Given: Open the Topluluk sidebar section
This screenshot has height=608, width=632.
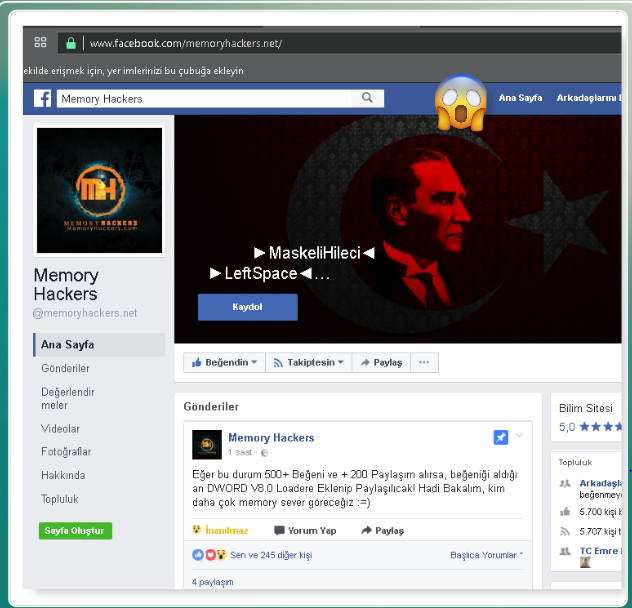Looking at the screenshot, I should pyautogui.click(x=60, y=499).
